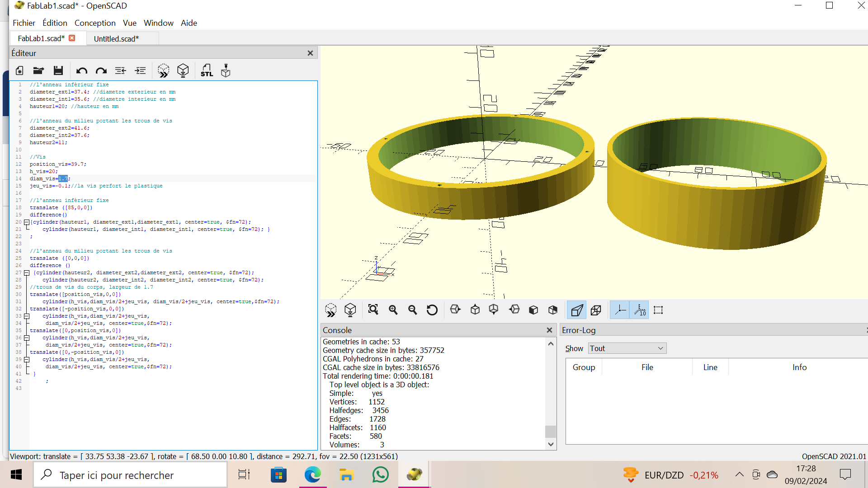
Task: Create a new file from editor toolbar
Action: (x=19, y=70)
